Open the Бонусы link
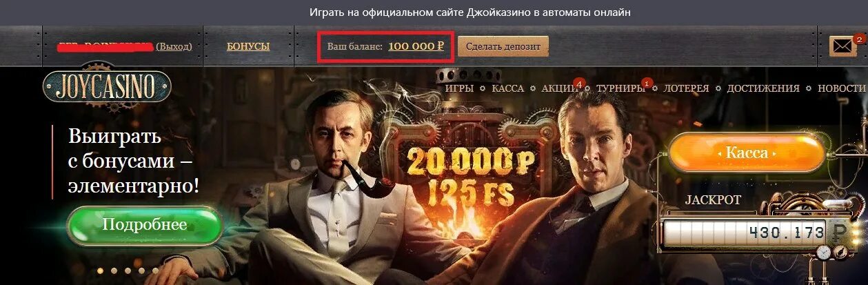 pyautogui.click(x=248, y=46)
